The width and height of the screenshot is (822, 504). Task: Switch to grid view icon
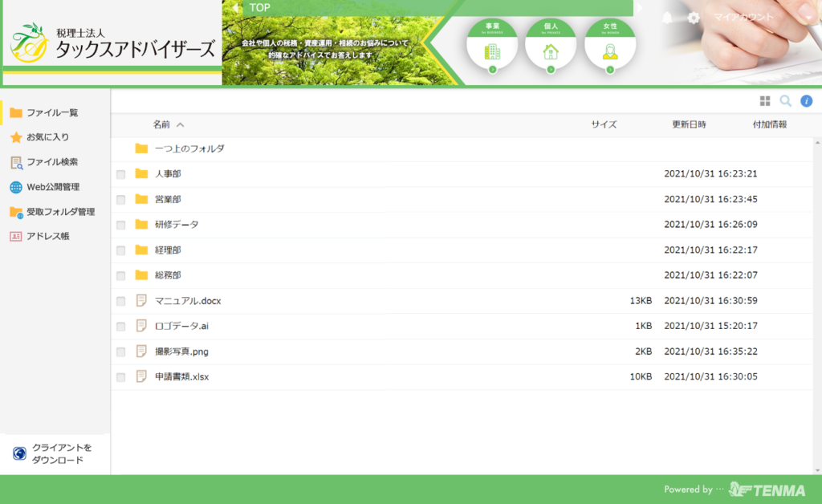click(x=765, y=101)
